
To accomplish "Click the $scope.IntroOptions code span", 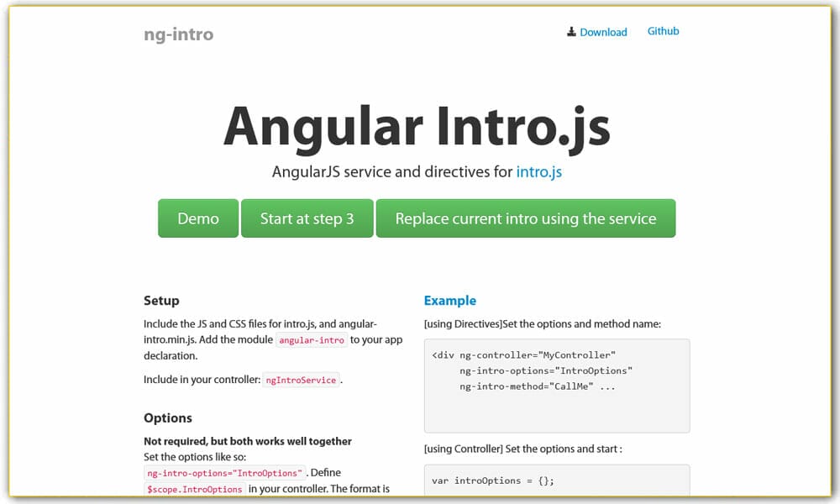I will [194, 489].
